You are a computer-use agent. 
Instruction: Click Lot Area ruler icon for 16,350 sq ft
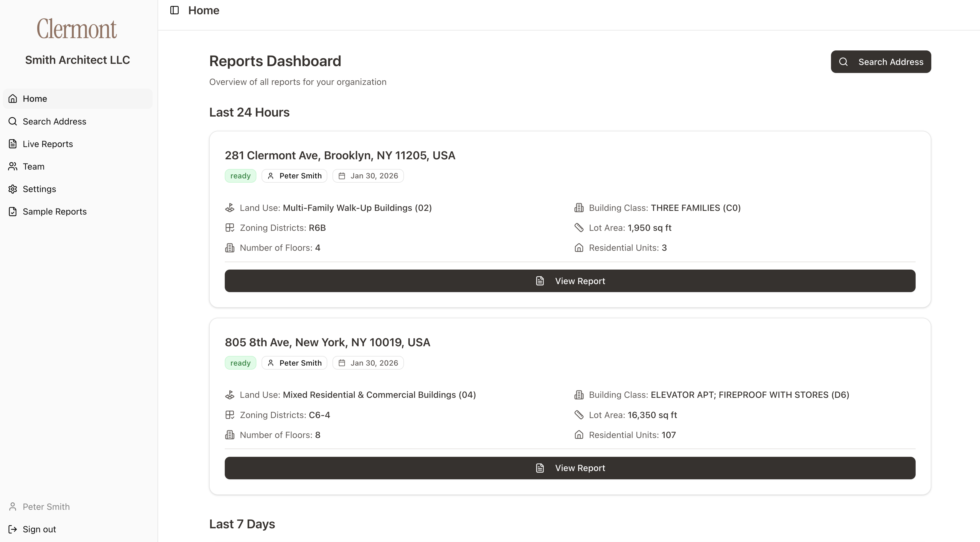579,415
